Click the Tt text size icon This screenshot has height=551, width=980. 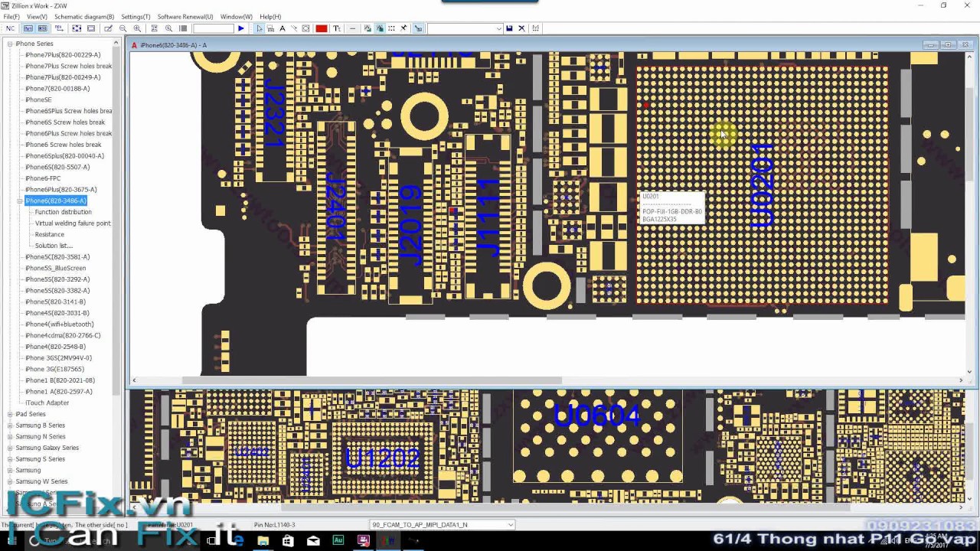[x=337, y=28]
